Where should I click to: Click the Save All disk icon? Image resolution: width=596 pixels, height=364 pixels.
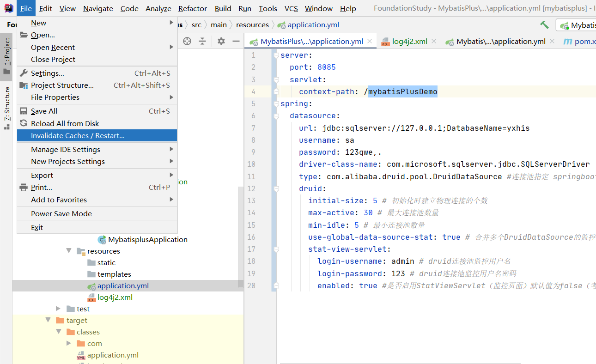coord(24,111)
